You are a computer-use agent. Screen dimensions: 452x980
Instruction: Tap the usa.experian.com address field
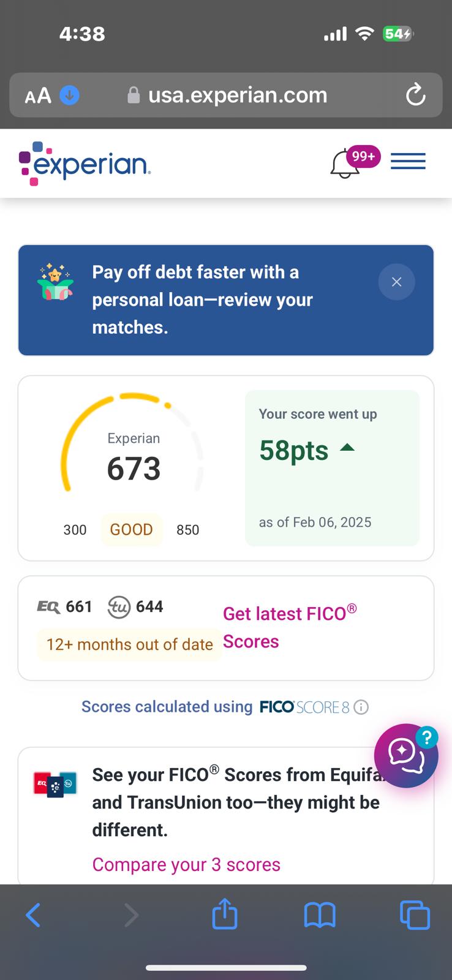click(227, 95)
